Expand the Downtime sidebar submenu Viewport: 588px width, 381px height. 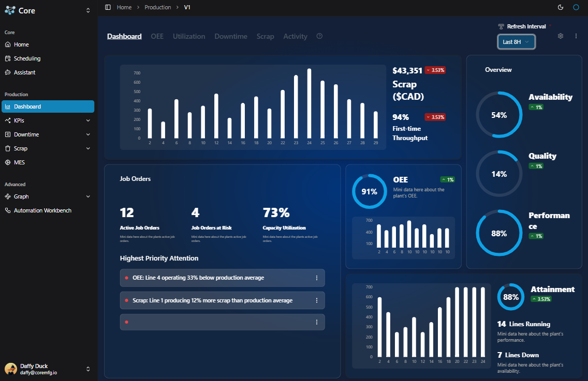[48, 134]
